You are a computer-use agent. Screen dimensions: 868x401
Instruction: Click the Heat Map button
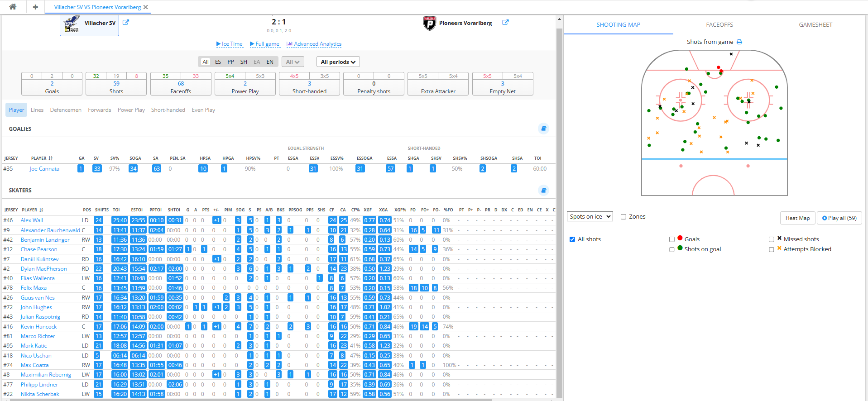click(797, 218)
